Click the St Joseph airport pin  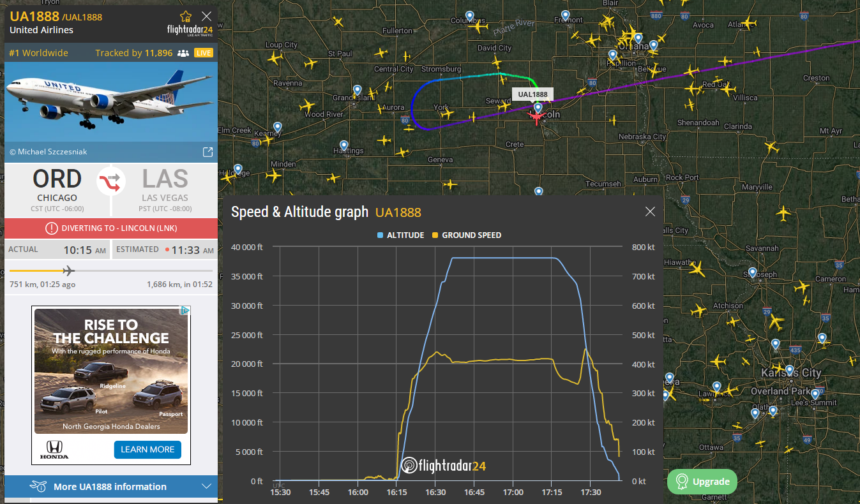click(753, 274)
